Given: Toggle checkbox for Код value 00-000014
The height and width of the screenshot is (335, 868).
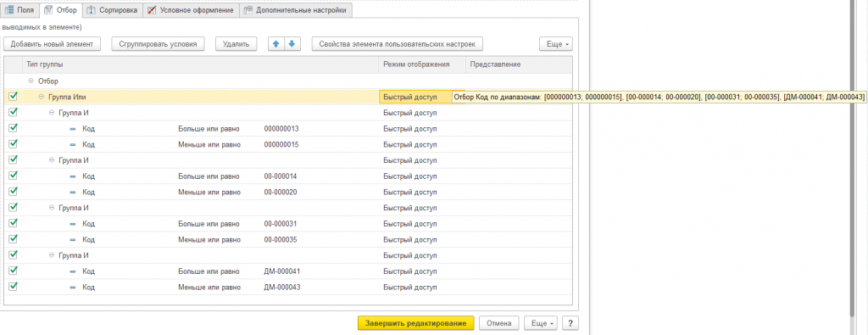Looking at the screenshot, I should (x=14, y=176).
